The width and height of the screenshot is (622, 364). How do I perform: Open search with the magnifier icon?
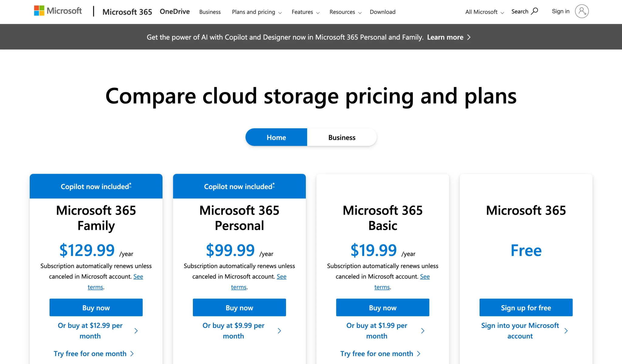pos(535,11)
